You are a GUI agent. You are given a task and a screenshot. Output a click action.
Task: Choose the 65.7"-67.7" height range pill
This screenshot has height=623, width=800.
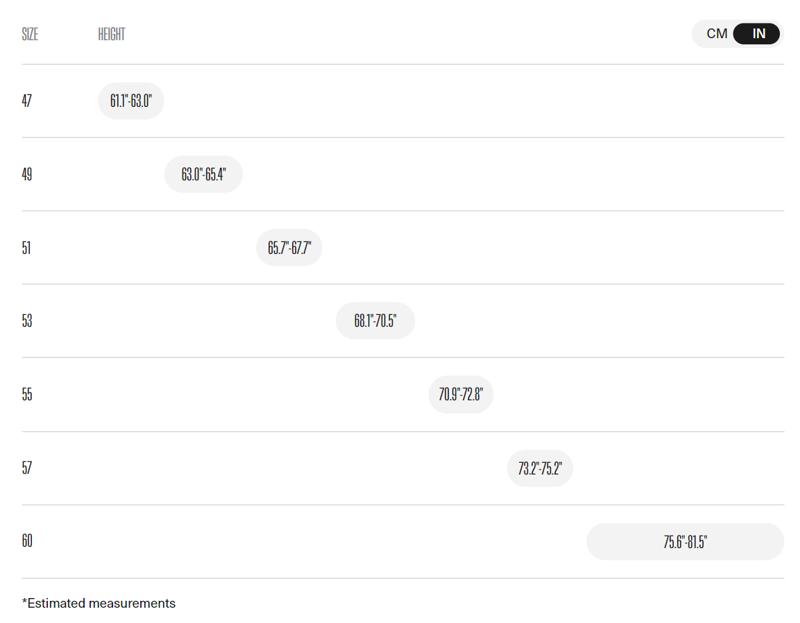[289, 247]
